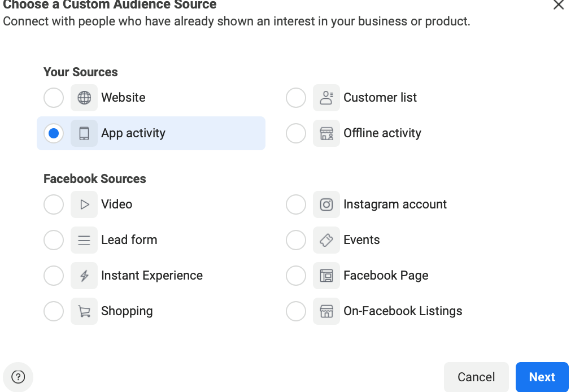The width and height of the screenshot is (575, 392).
Task: Click the Website globe icon
Action: 84,97
